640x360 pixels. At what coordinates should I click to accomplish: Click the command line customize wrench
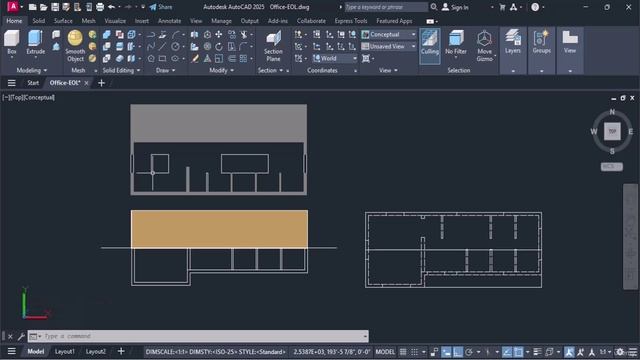(21, 336)
